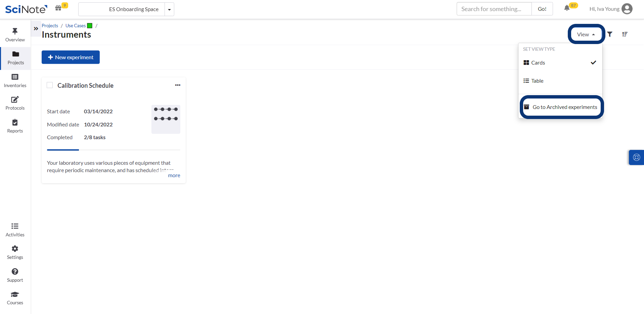This screenshot has height=314, width=644.
Task: Open the filter funnel icon
Action: tap(610, 34)
